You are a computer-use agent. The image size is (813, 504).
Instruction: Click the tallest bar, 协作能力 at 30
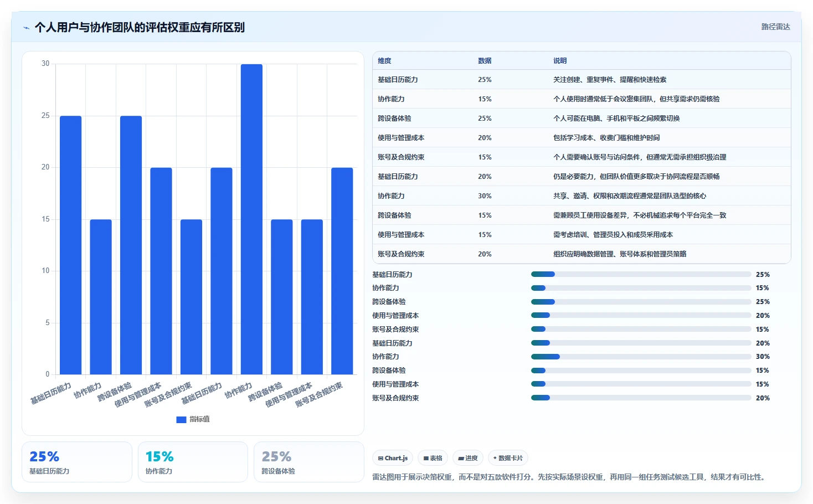tap(251, 219)
